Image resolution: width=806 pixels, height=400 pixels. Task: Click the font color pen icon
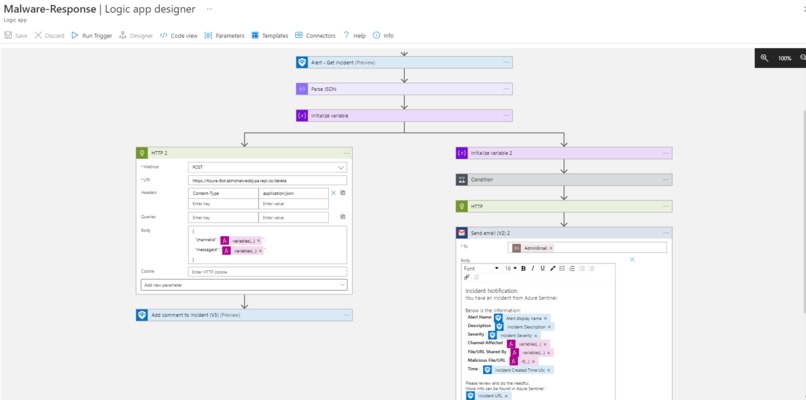(553, 268)
